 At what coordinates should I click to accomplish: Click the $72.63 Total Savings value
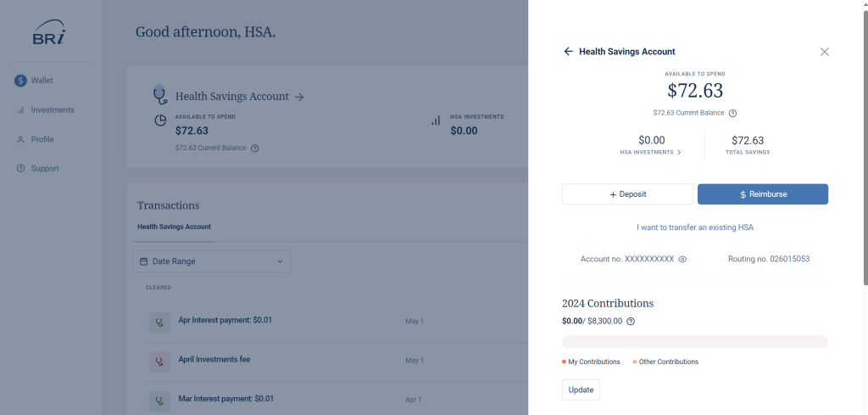coord(748,140)
